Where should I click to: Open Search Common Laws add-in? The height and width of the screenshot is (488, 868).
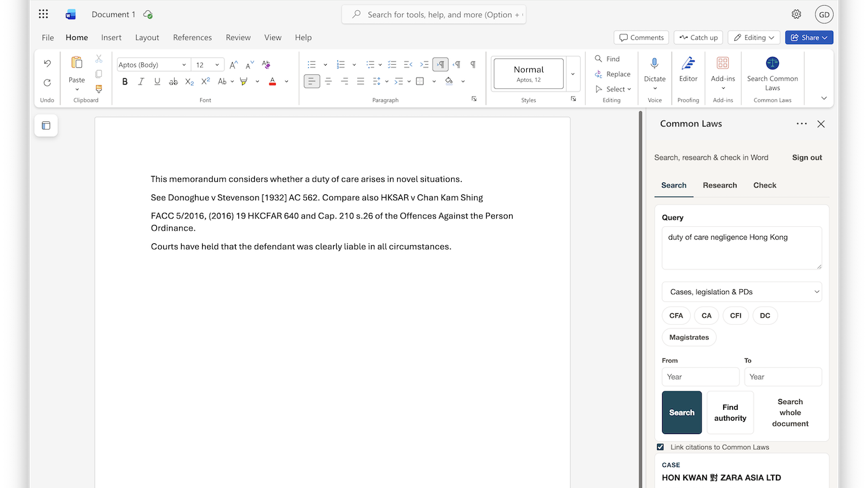tap(773, 74)
